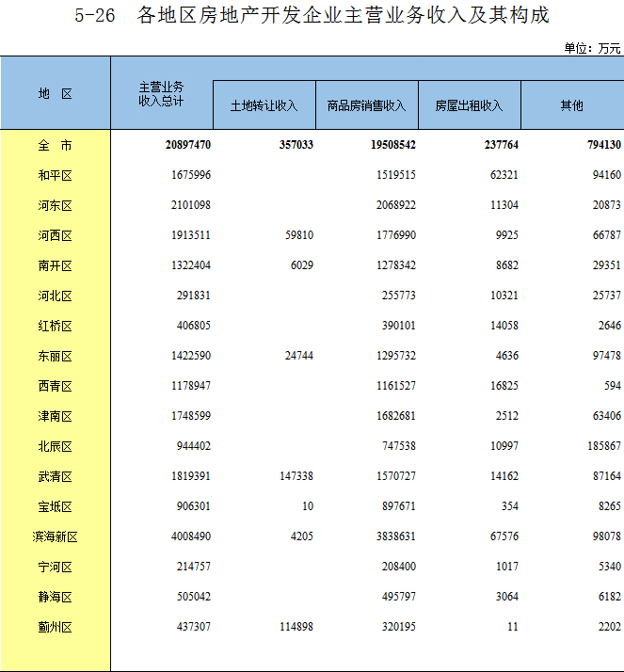The width and height of the screenshot is (624, 672).
Task: Select the '其他' column header
Action: [572, 105]
